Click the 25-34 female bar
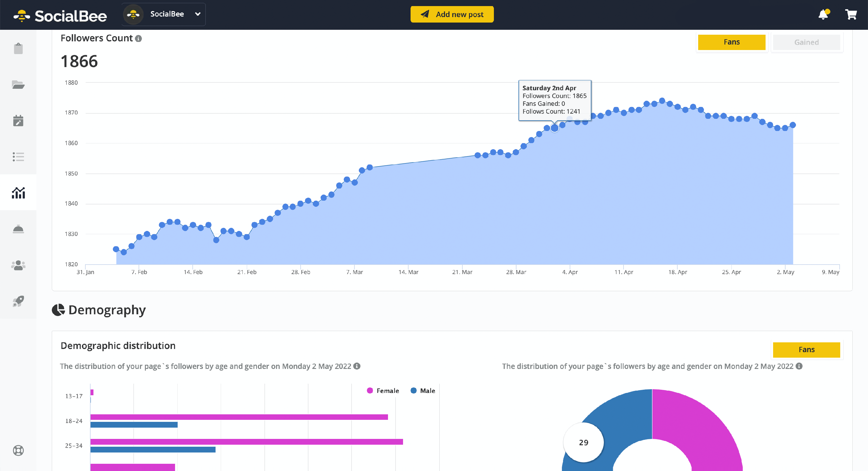This screenshot has width=868, height=471. click(247, 442)
